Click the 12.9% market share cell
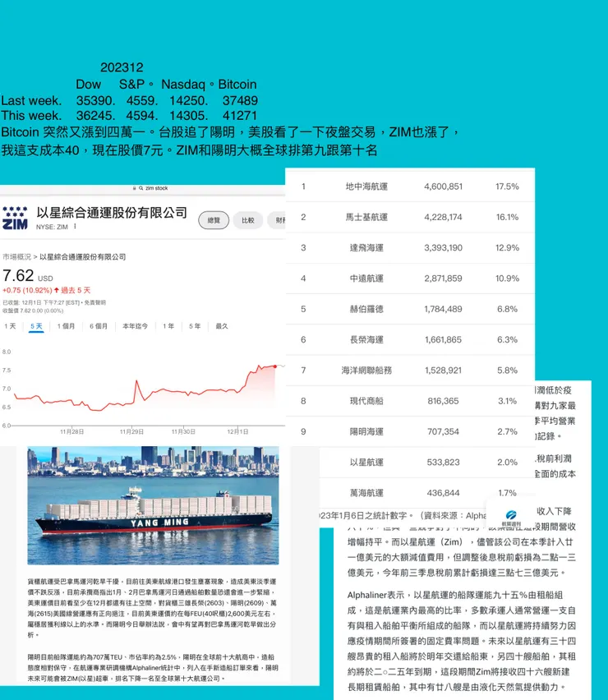Viewport: 608px width, 700px height. coord(508,248)
